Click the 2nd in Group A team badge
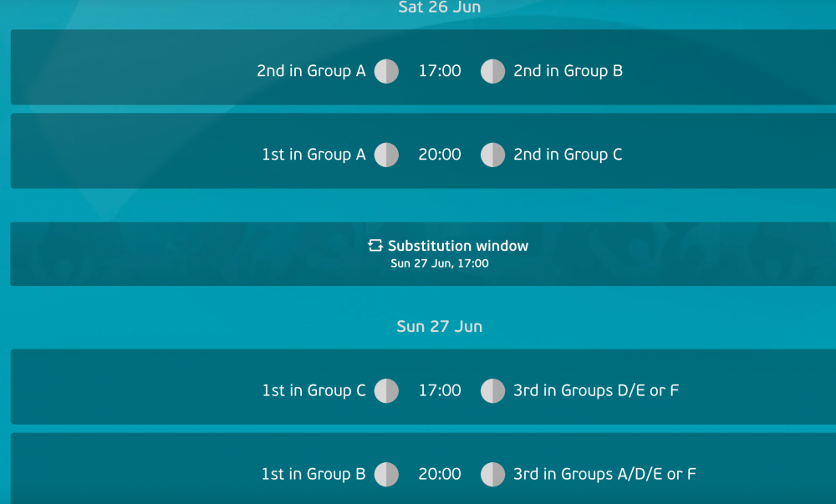The image size is (836, 504). coord(386,71)
